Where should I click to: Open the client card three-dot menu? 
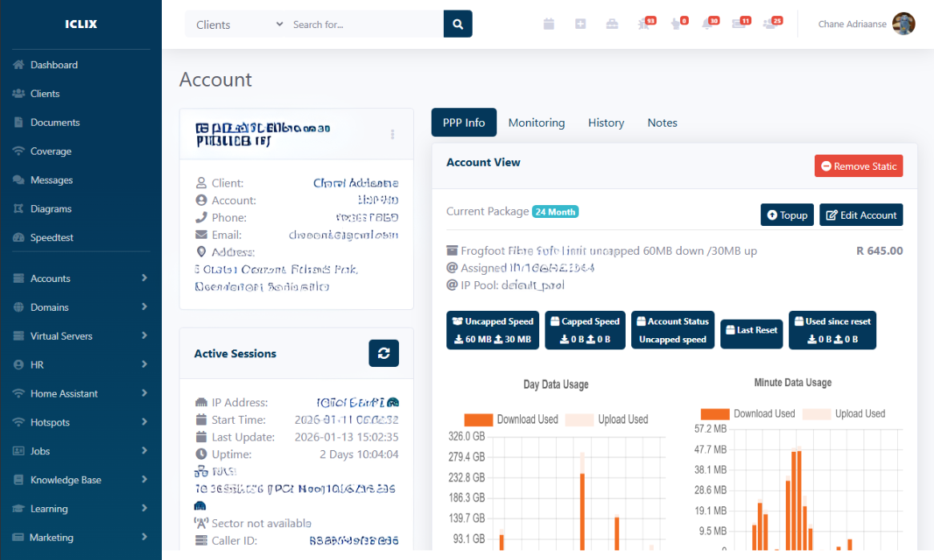[x=393, y=135]
